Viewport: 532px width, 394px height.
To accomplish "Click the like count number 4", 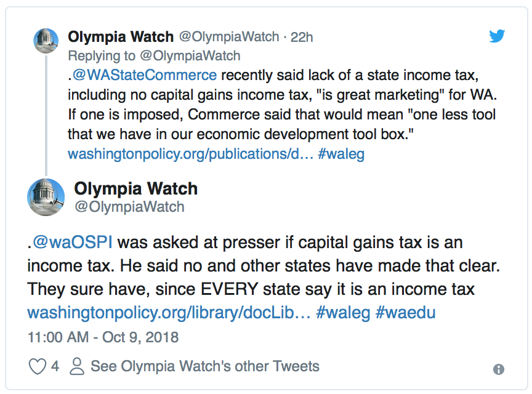I will [x=55, y=366].
